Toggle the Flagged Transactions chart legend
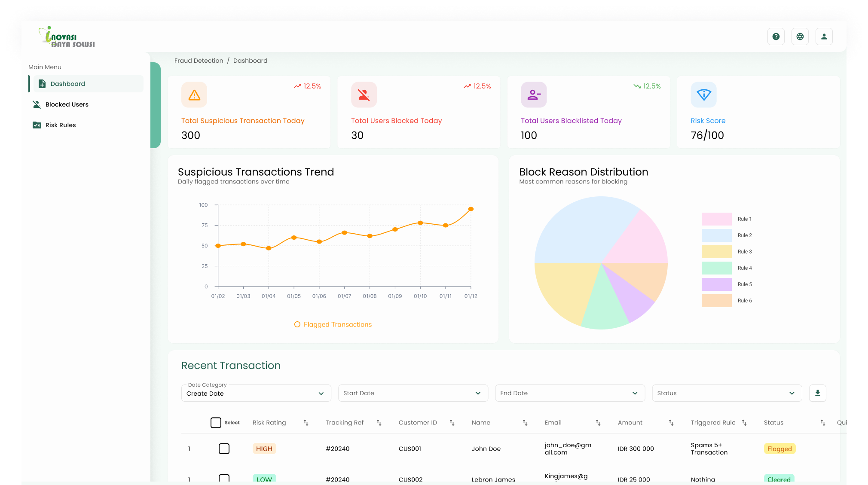Screen dimensions: 868x485 (x=333, y=324)
